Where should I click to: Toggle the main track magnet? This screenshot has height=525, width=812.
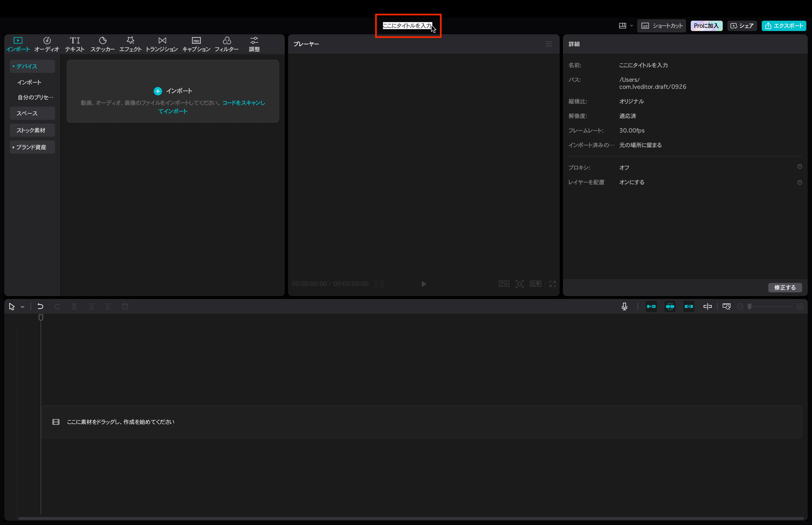pos(651,306)
